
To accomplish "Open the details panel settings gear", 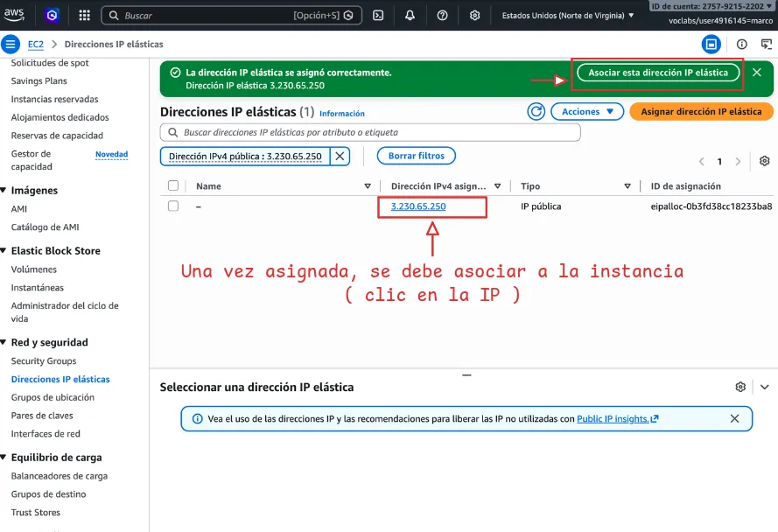I will click(x=740, y=387).
